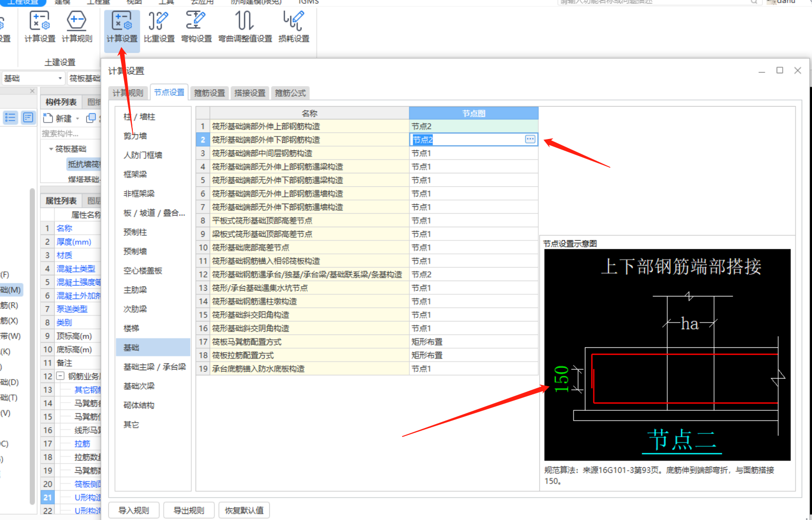Select 预制柱 in category list
Image resolution: width=812 pixels, height=520 pixels.
tap(135, 232)
